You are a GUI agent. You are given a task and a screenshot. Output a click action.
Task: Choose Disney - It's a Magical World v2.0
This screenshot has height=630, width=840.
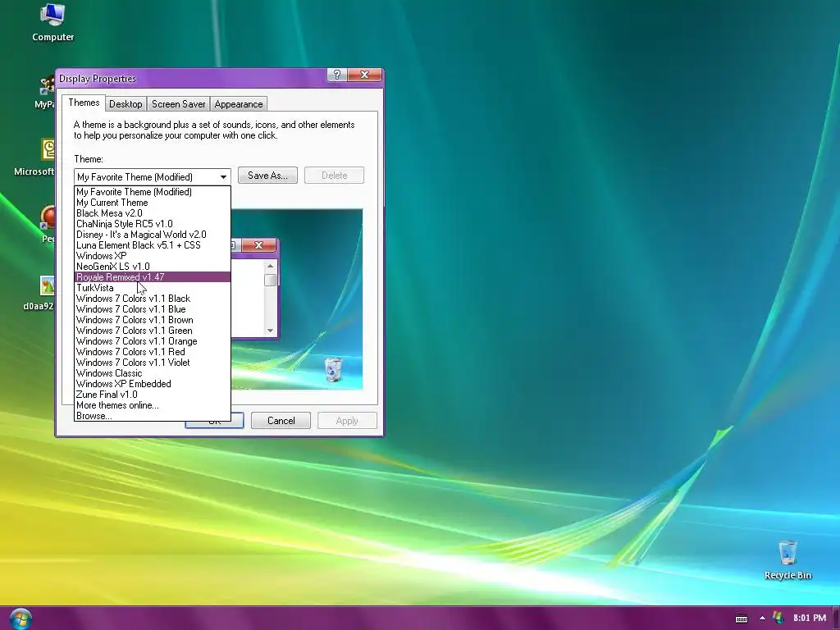click(152, 235)
